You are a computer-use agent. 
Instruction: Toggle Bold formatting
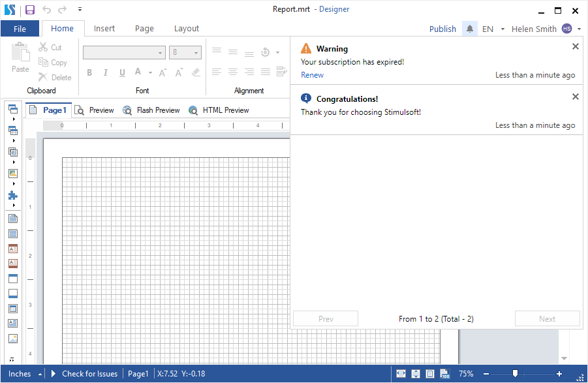89,72
